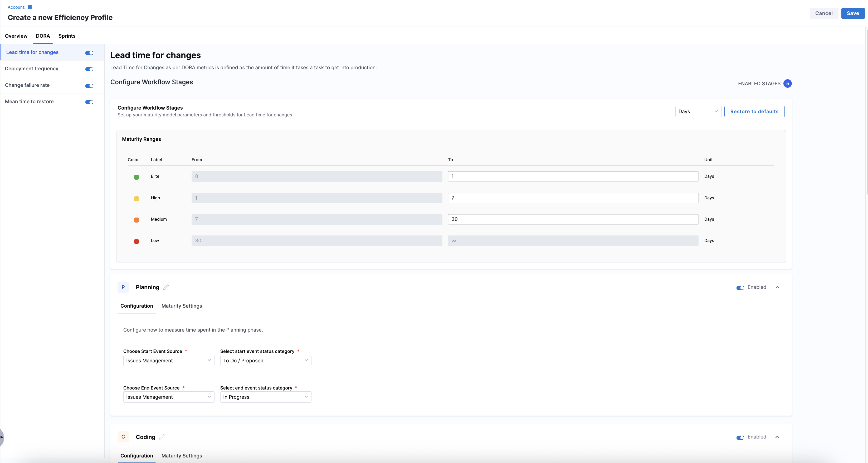868x463 pixels.
Task: Click the P stage badge icon
Action: 123,287
